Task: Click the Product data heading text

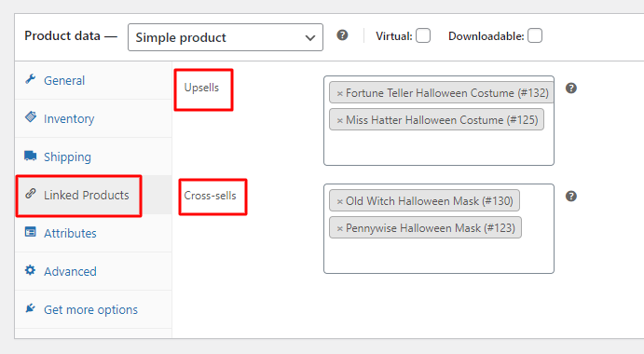Action: click(x=62, y=35)
